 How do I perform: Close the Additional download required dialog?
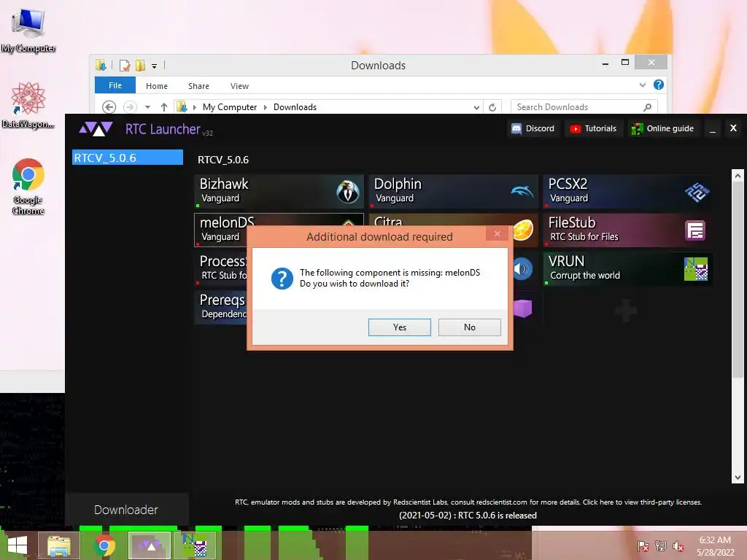click(x=498, y=233)
